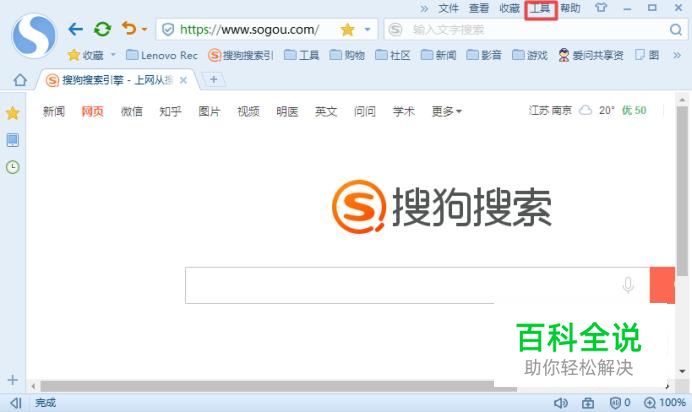Open the 新闻 bookmark folder
The height and width of the screenshot is (412, 692).
click(x=438, y=55)
